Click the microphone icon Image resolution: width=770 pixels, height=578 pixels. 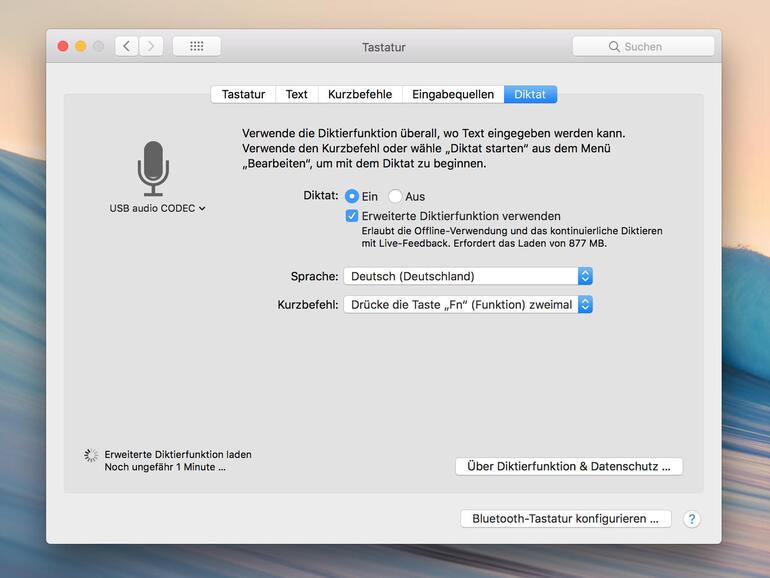pos(153,168)
